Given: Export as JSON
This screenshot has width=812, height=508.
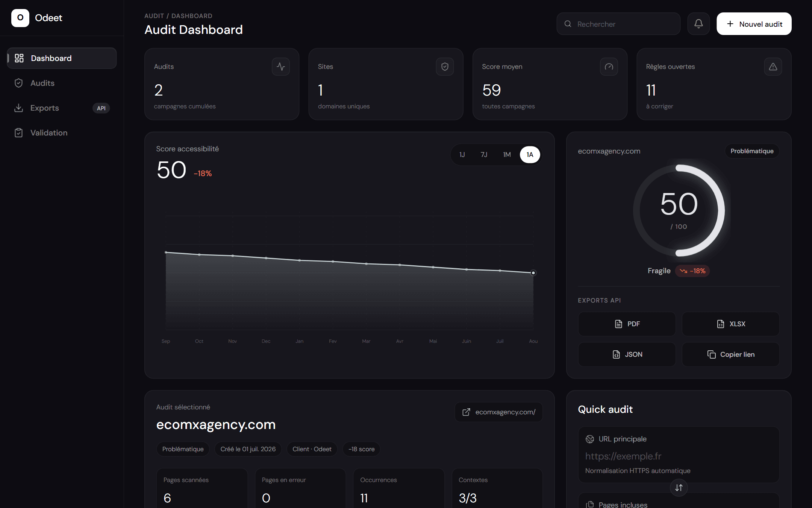Looking at the screenshot, I should coord(627,354).
